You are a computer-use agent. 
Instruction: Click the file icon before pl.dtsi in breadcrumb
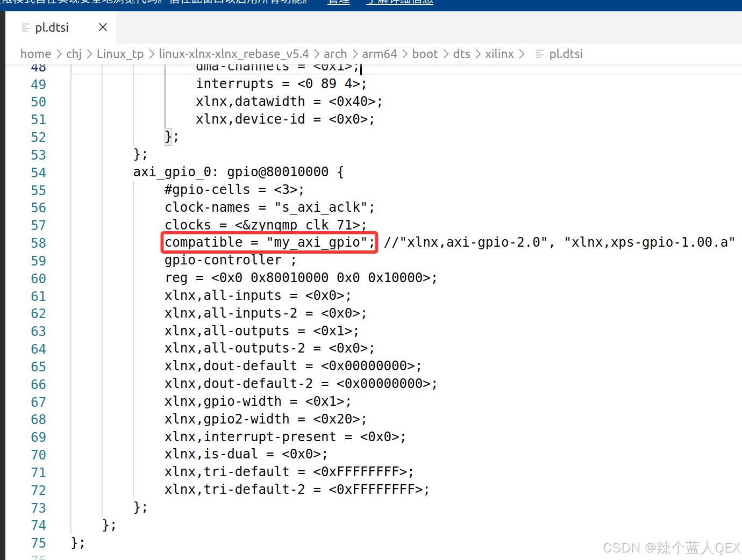(539, 54)
